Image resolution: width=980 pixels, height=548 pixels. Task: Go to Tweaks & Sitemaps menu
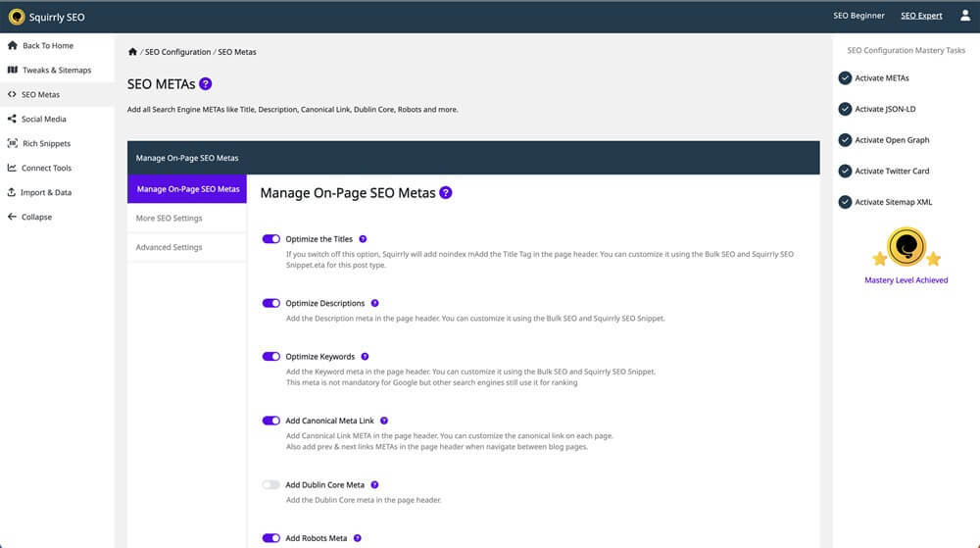coord(57,70)
